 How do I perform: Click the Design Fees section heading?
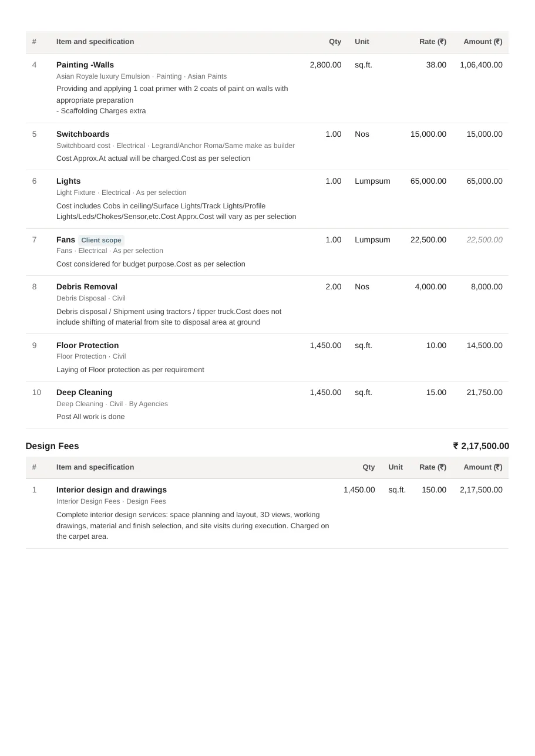[x=52, y=446]
